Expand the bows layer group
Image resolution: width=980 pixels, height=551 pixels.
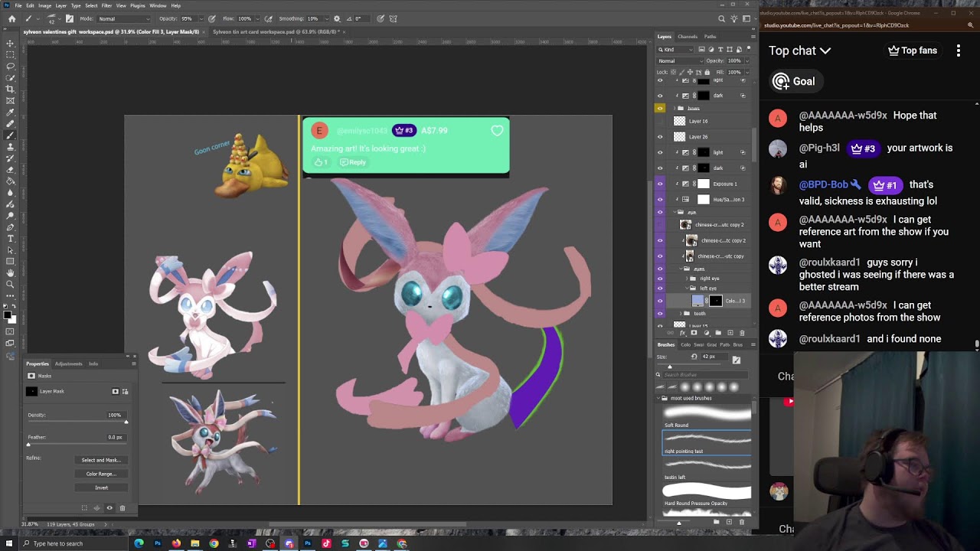point(675,108)
